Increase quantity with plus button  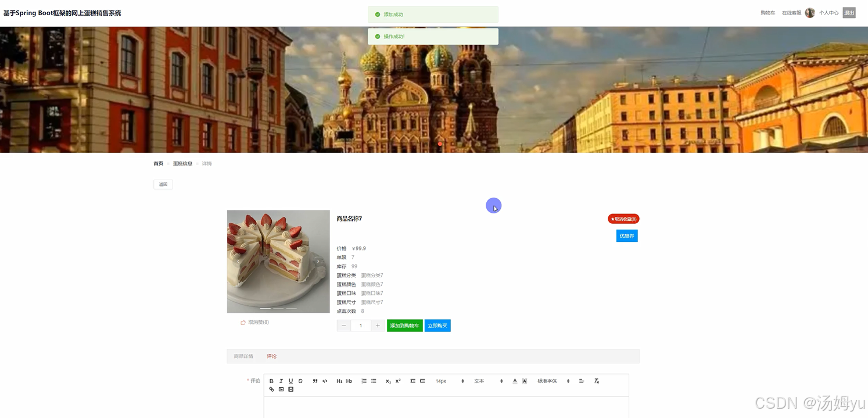coord(378,326)
